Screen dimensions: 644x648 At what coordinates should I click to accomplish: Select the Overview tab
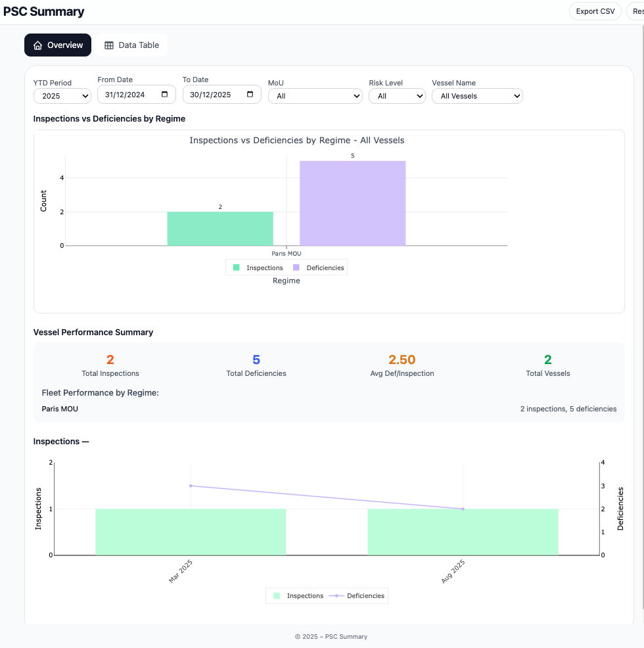[x=58, y=45]
